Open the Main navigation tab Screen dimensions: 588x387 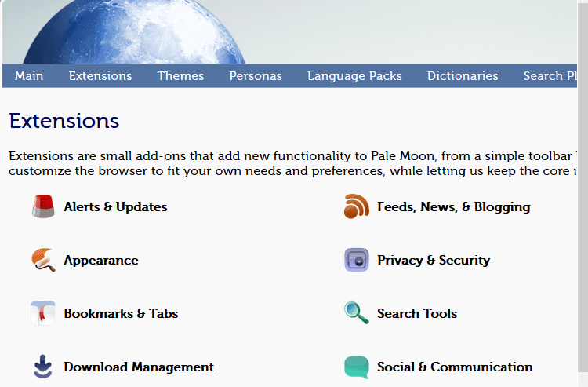pos(29,76)
